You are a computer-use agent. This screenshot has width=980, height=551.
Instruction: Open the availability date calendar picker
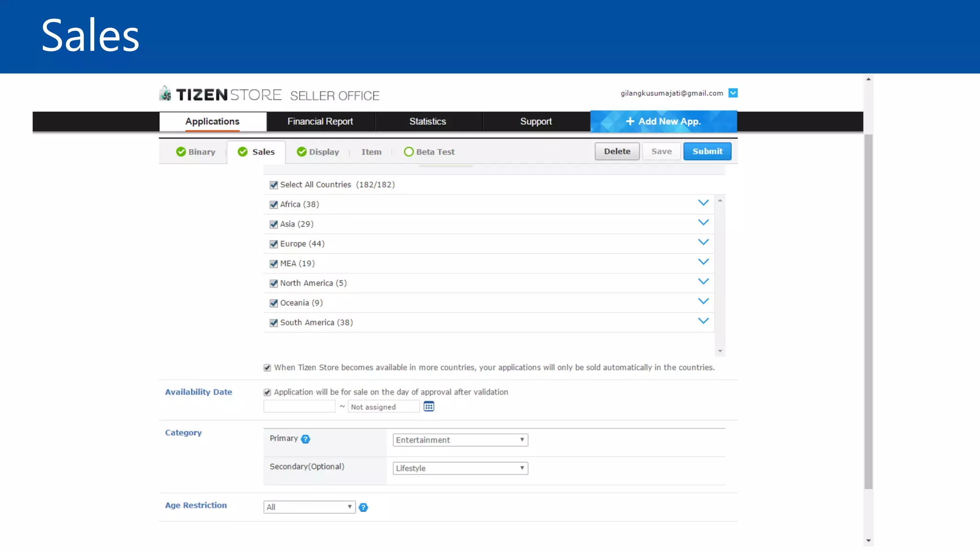tap(429, 407)
